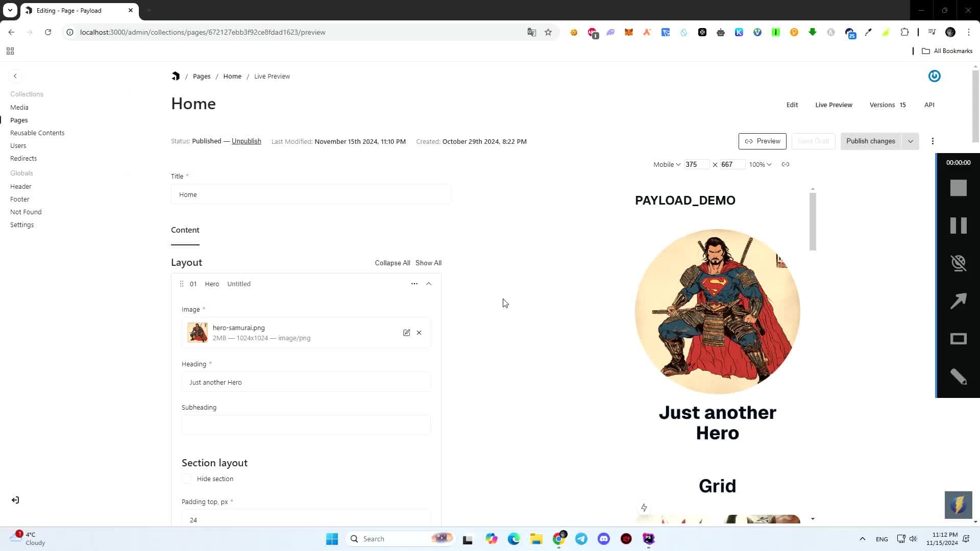The height and width of the screenshot is (551, 980).
Task: Bookmark this page with the star icon
Action: pyautogui.click(x=548, y=32)
